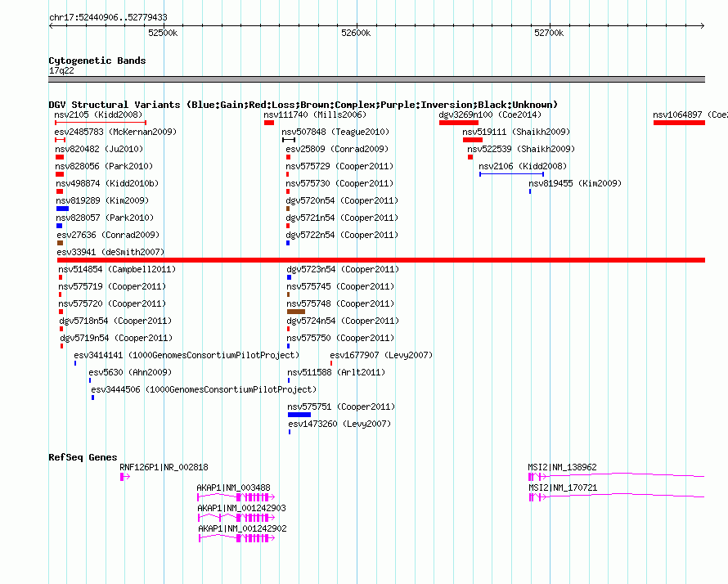Click the nsv2105 (Kidd2008) variant label
The width and height of the screenshot is (728, 584).
point(98,115)
